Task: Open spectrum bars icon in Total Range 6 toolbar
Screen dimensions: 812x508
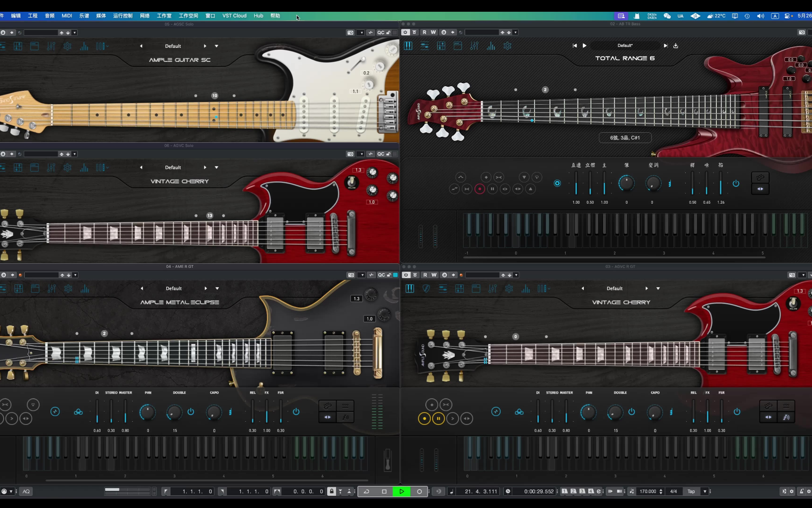Action: click(x=491, y=46)
